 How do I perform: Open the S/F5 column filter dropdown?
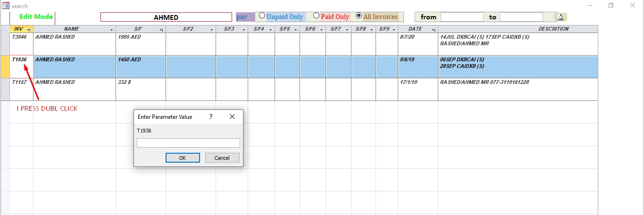coord(296,29)
